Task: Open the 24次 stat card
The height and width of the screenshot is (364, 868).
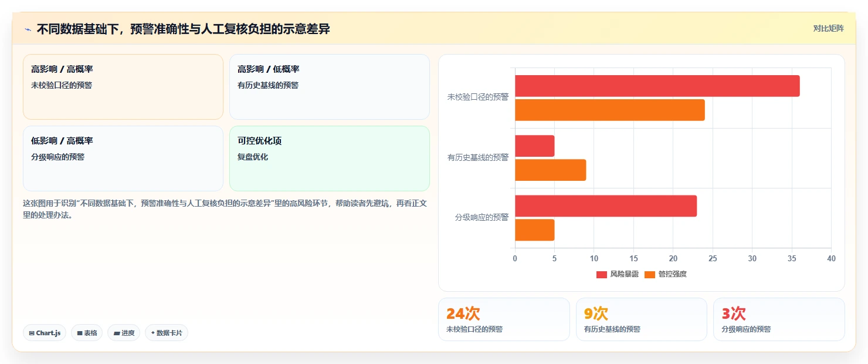Action: click(504, 319)
